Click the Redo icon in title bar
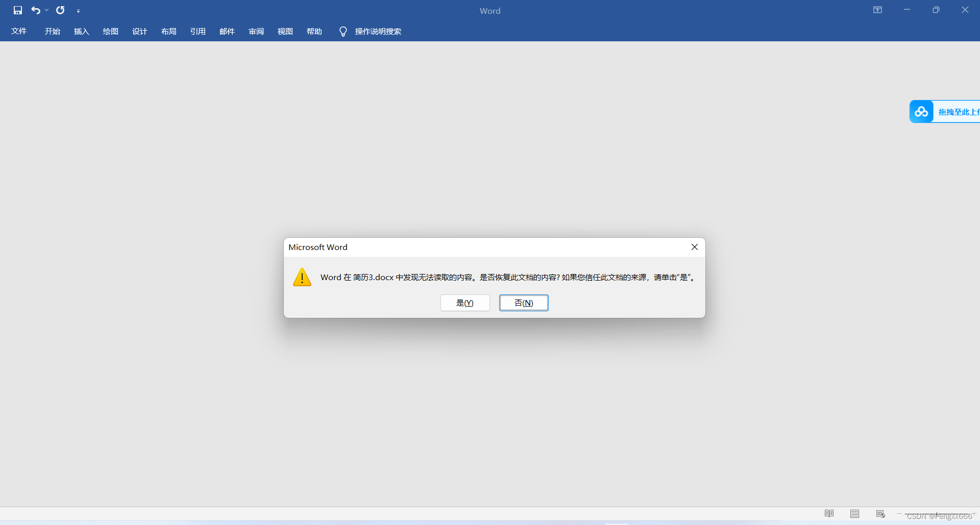This screenshot has height=525, width=980. 60,10
